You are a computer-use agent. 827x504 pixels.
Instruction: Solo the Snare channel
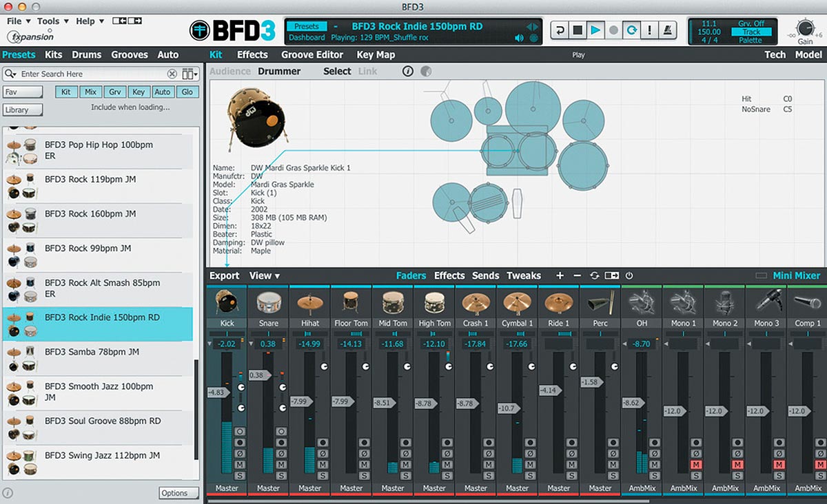coord(281,476)
